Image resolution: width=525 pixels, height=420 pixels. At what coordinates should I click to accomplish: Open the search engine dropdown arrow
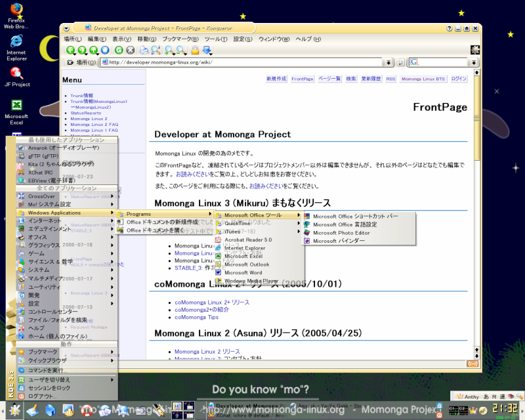(474, 62)
